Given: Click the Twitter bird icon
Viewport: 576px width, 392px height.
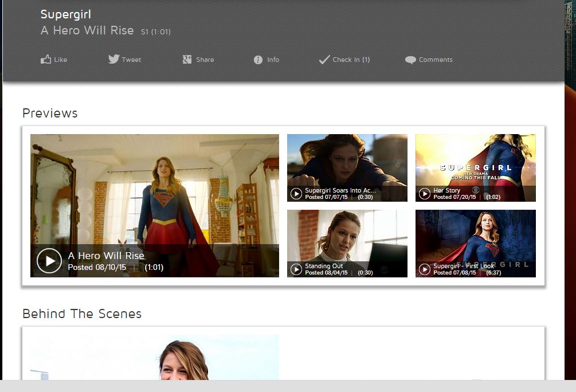Looking at the screenshot, I should 113,59.
